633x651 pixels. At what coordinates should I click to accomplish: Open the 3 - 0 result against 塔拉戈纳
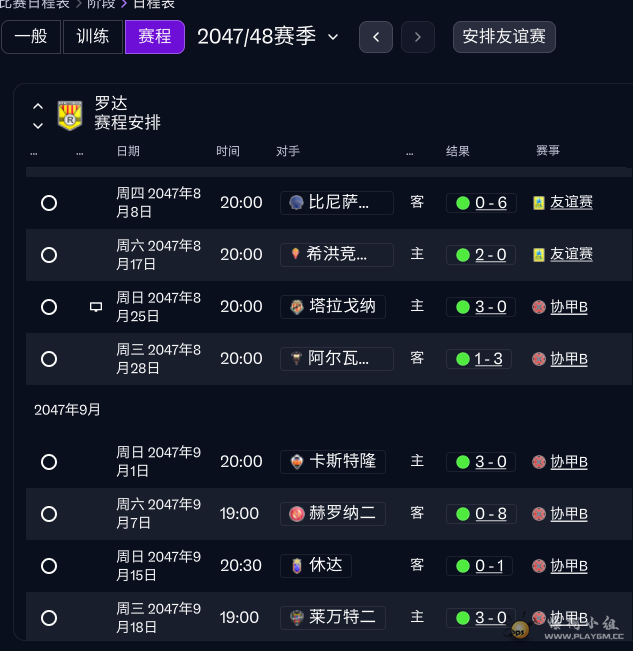tap(491, 307)
